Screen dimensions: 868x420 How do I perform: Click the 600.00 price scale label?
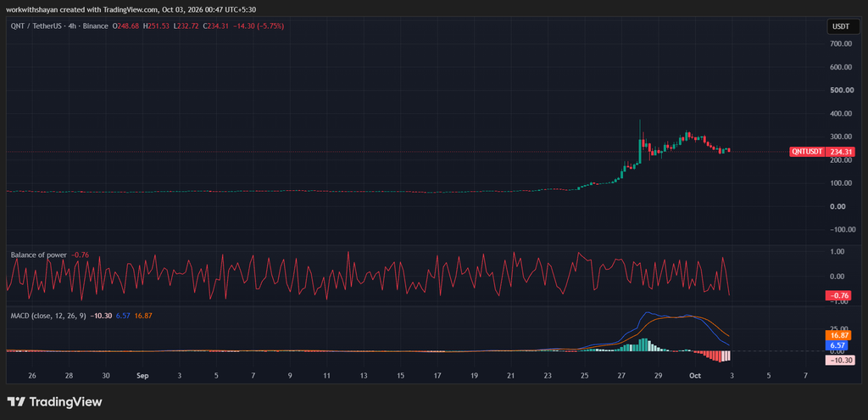pos(840,67)
